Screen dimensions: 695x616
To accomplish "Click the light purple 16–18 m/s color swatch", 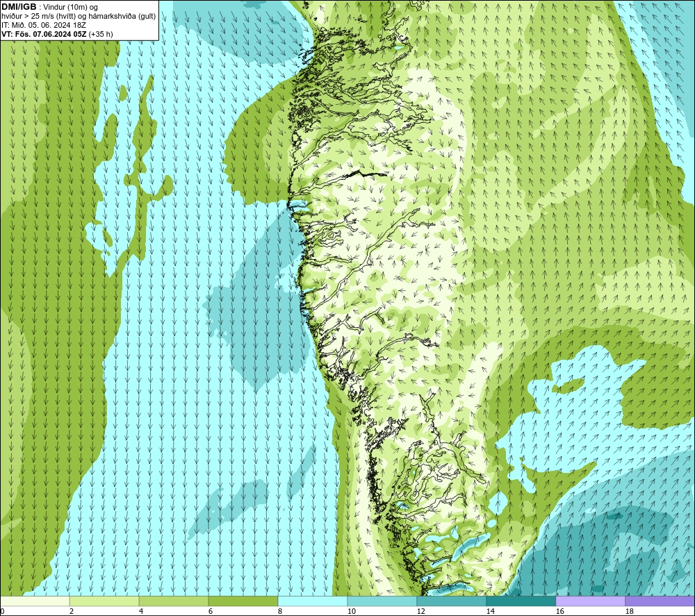I will pyautogui.click(x=590, y=601).
